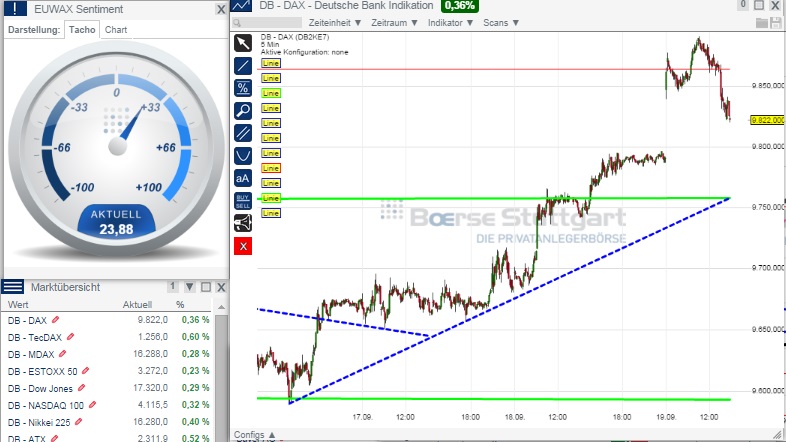Select the DB - Dow Jones row
Screen dimensions: 786x442
point(109,388)
